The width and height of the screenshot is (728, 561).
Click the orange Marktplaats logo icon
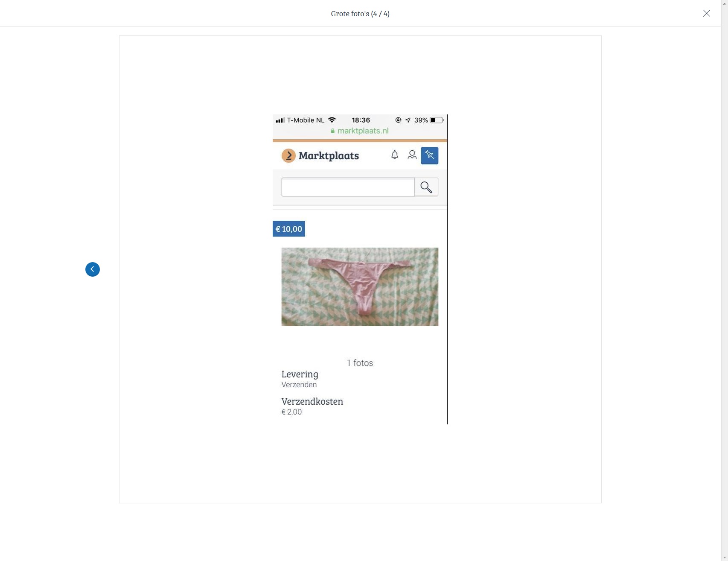pyautogui.click(x=288, y=156)
